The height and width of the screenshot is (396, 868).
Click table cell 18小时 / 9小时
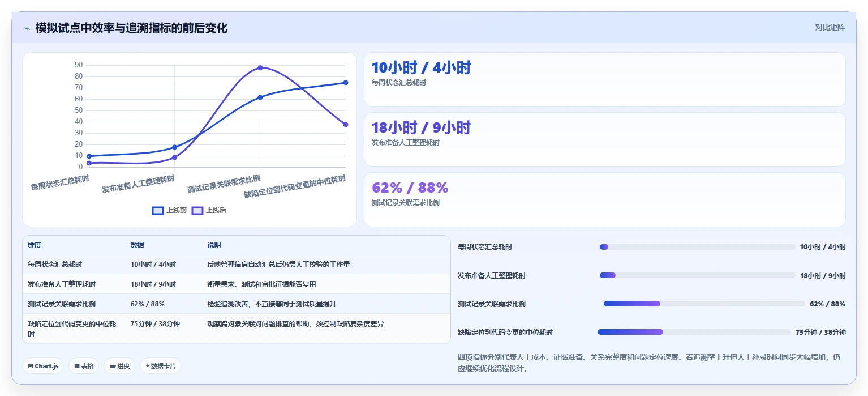[x=153, y=284]
